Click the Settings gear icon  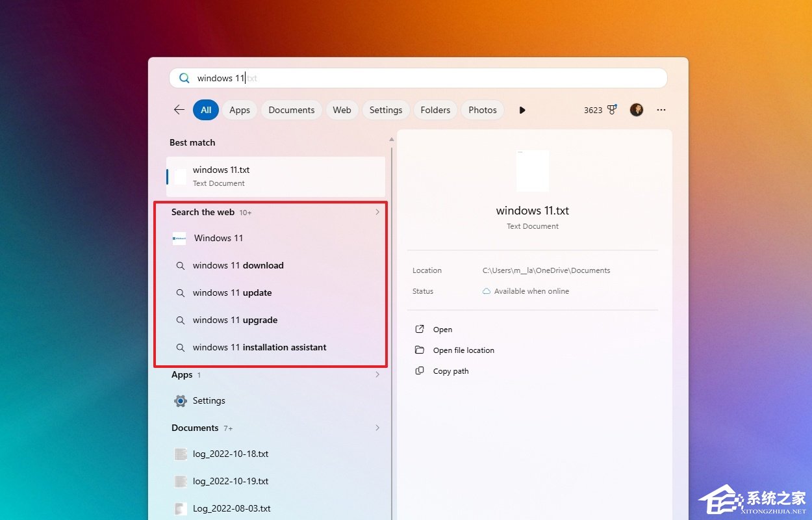181,401
